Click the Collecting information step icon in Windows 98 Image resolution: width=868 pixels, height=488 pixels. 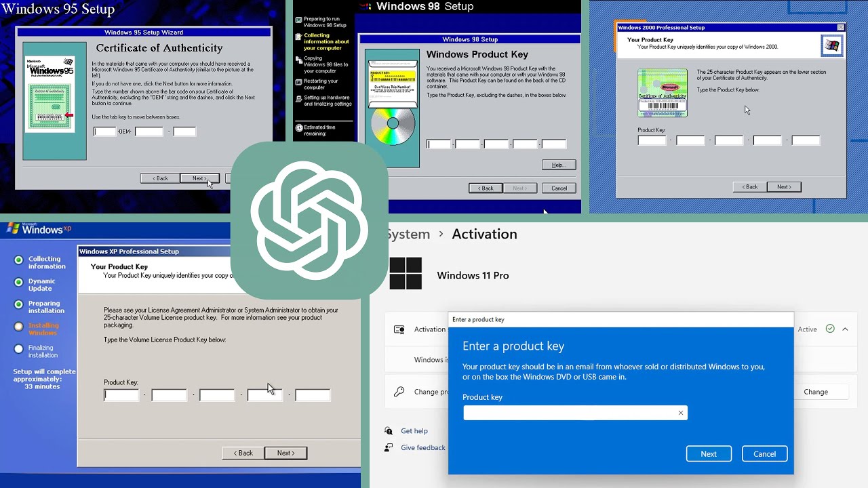point(299,37)
